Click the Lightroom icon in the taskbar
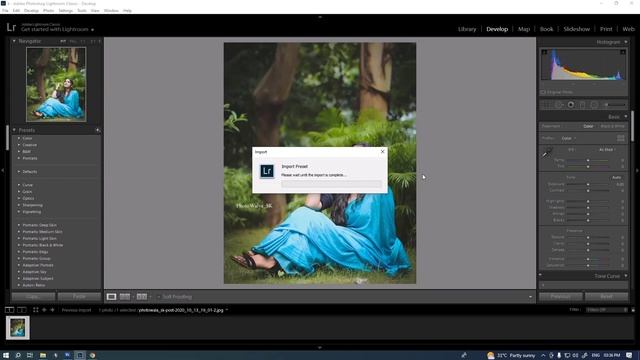This screenshot has width=640, height=360. [x=80, y=356]
